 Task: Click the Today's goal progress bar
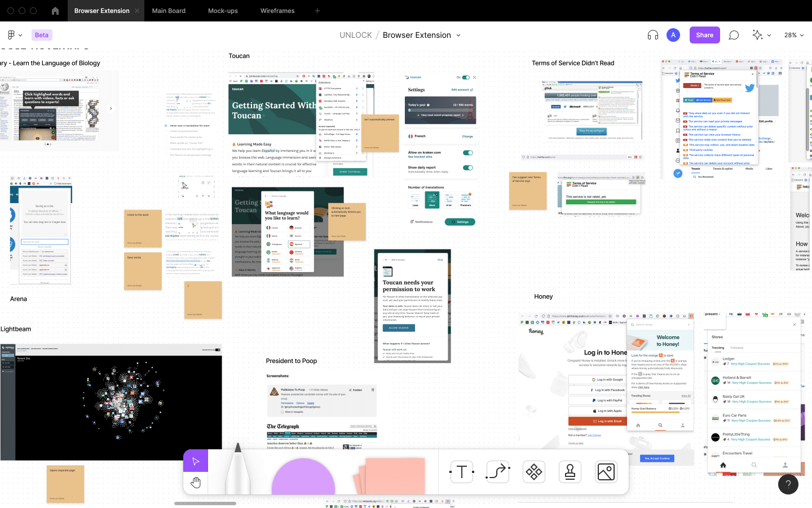pos(440,110)
